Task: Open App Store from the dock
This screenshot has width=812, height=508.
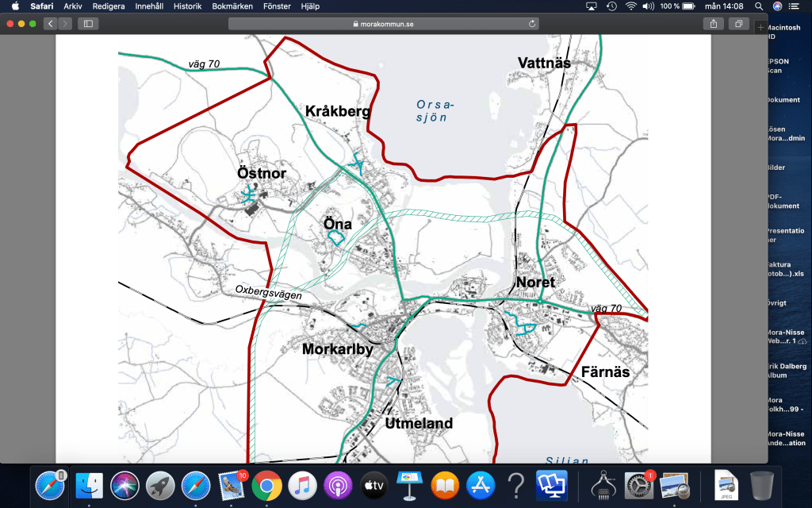Action: click(481, 484)
